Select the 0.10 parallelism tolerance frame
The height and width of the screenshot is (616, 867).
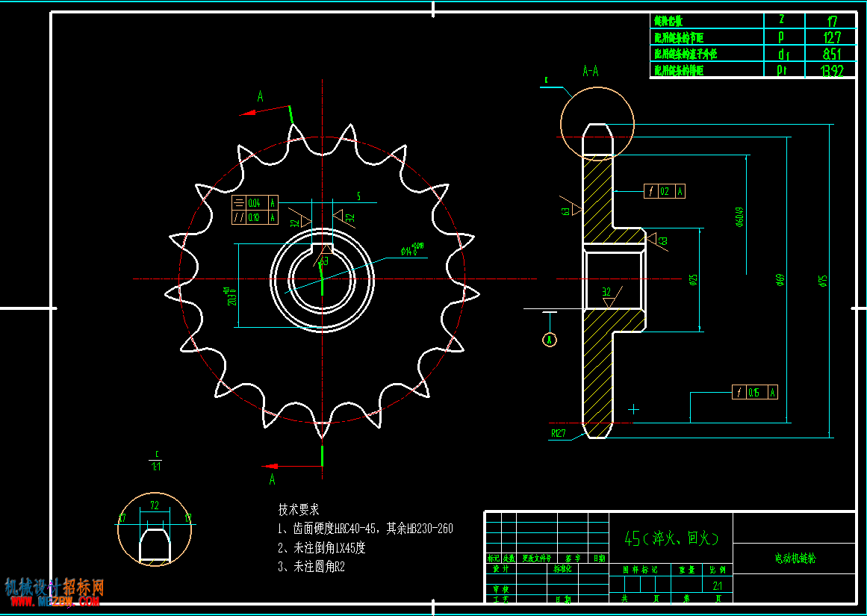255,217
